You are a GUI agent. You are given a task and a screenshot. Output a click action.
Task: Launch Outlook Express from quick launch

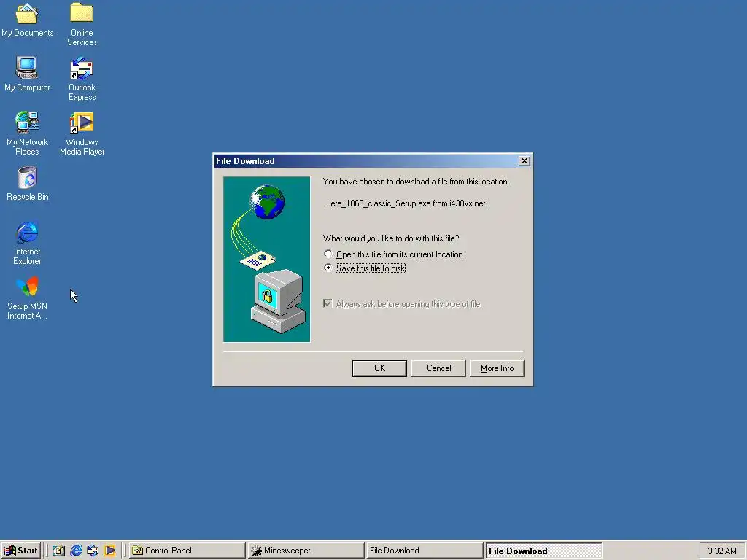click(x=93, y=551)
